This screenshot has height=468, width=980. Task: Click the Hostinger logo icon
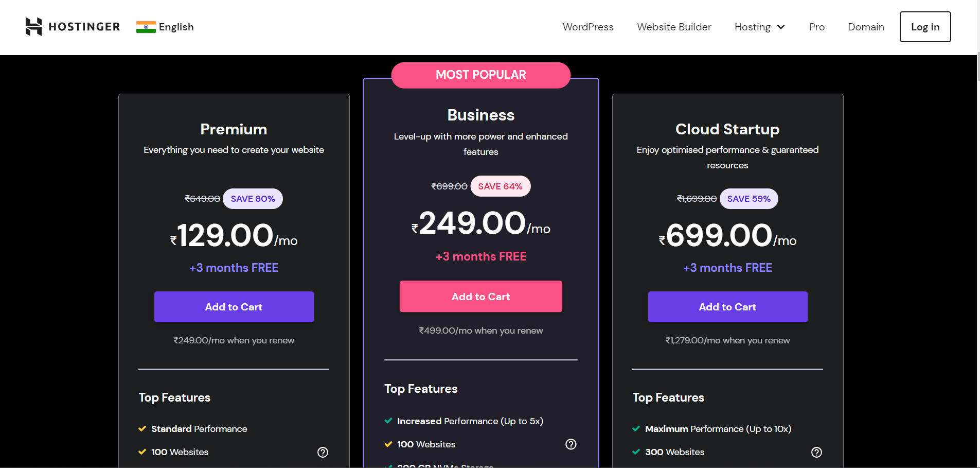(x=33, y=27)
